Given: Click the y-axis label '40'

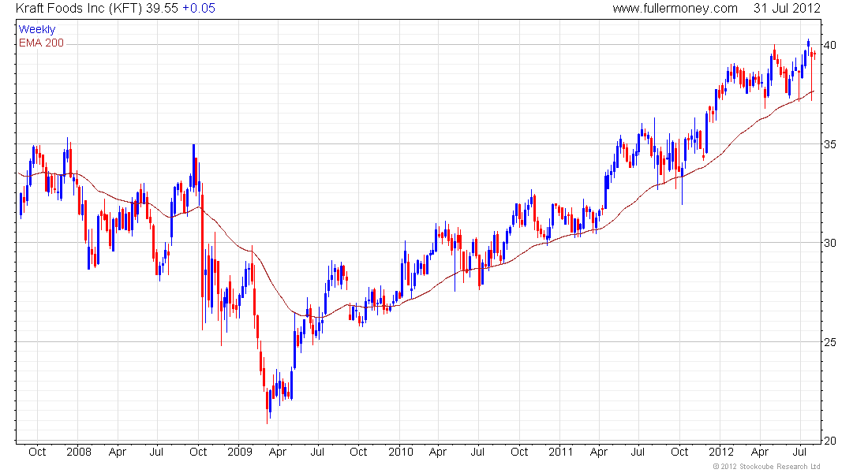Looking at the screenshot, I should coord(830,45).
